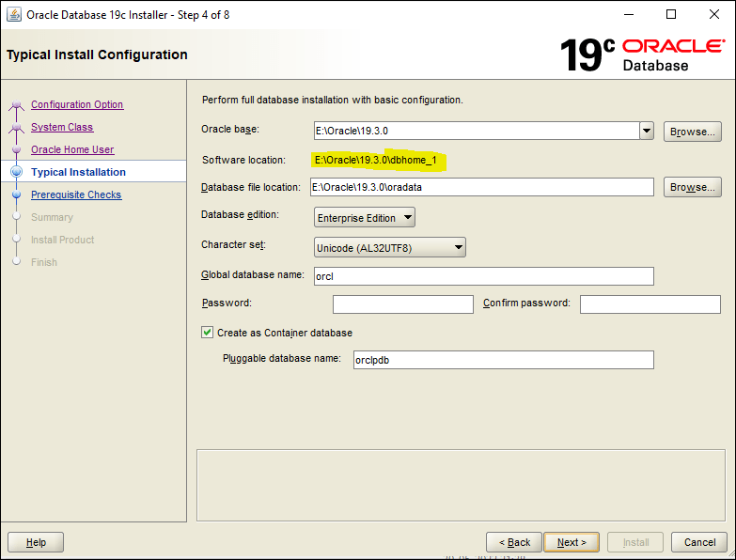
Task: Maximize the installer window
Action: pyautogui.click(x=671, y=14)
